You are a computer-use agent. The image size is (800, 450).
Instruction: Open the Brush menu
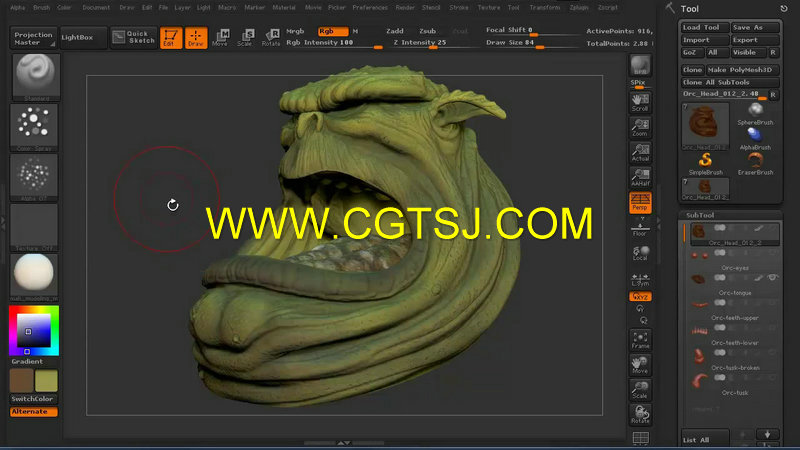[41, 8]
